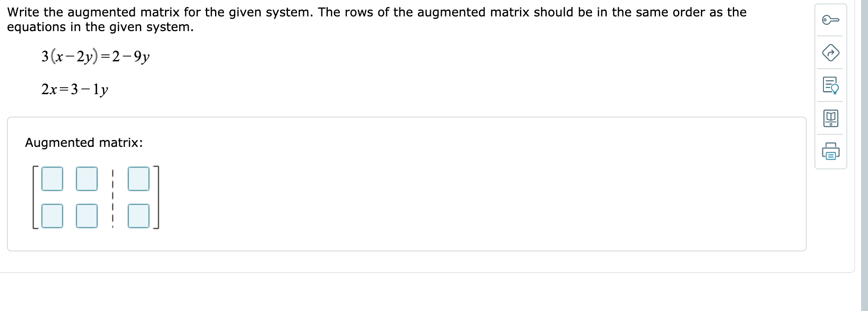
Task: Click the 'Augmented matrix:' label
Action: [84, 143]
